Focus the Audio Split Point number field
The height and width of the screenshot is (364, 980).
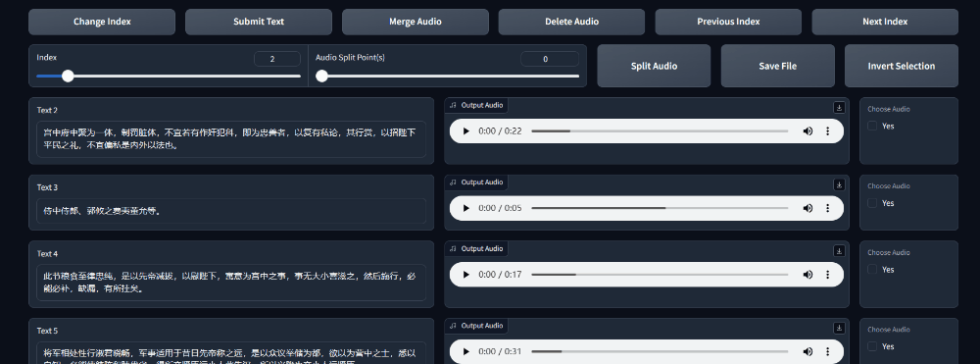550,59
